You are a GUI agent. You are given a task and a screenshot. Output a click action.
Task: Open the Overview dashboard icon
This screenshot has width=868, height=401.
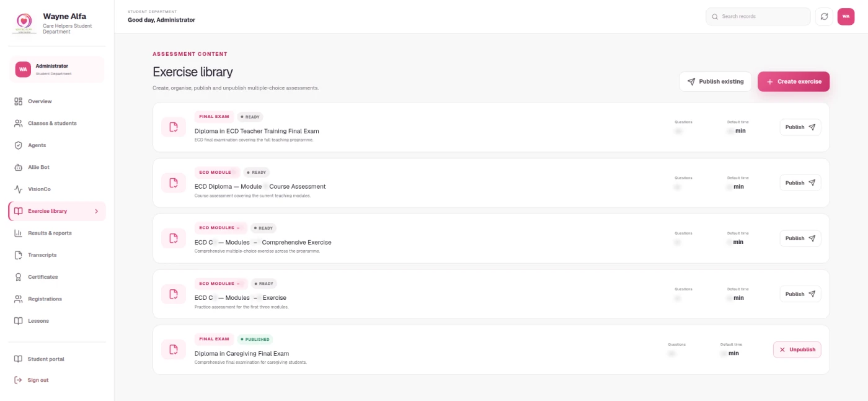19,101
